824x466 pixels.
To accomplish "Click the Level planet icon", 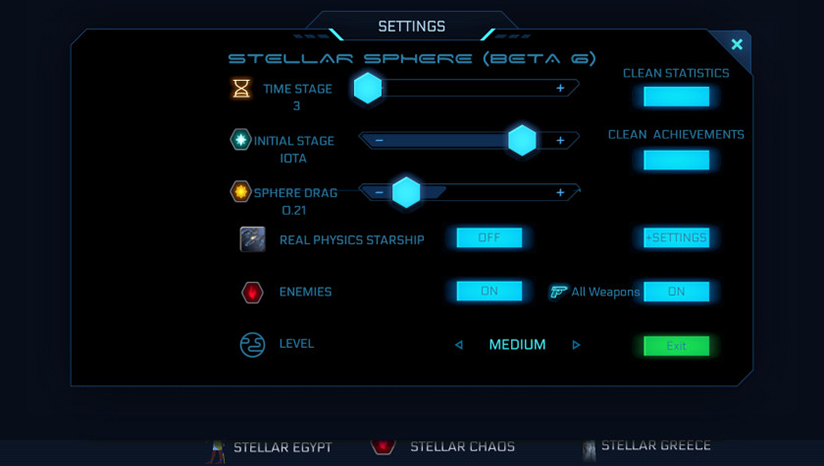I will pyautogui.click(x=252, y=345).
